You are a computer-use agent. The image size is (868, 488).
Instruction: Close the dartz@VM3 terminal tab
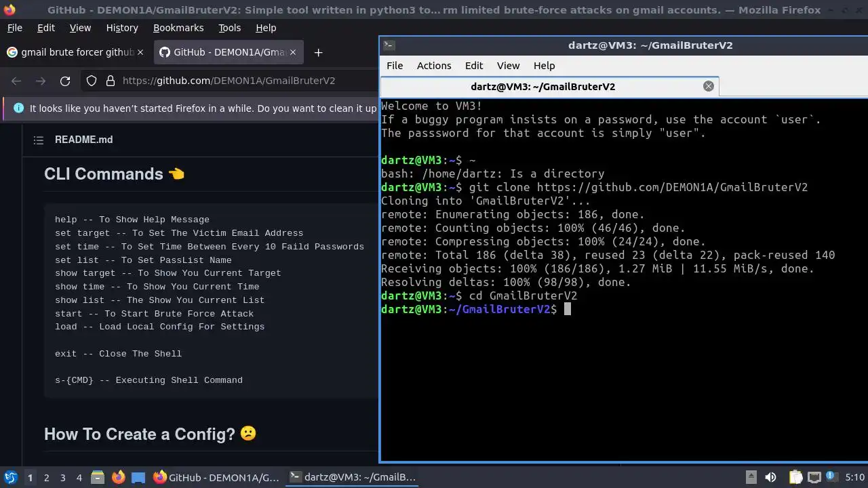pos(709,86)
